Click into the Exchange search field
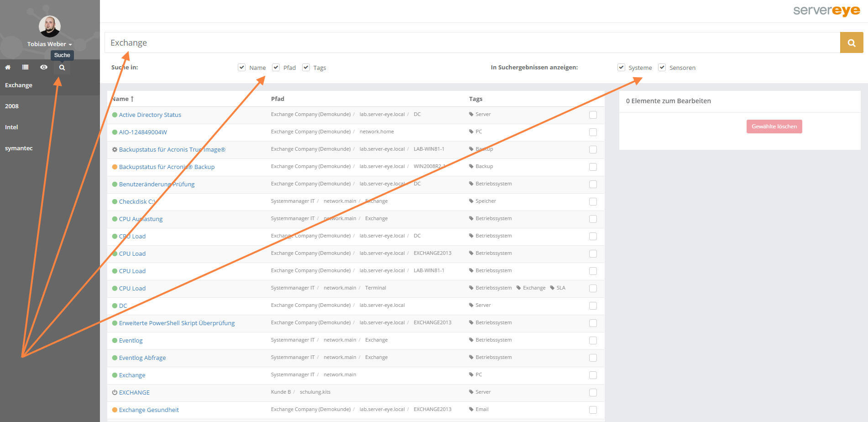 [x=470, y=42]
